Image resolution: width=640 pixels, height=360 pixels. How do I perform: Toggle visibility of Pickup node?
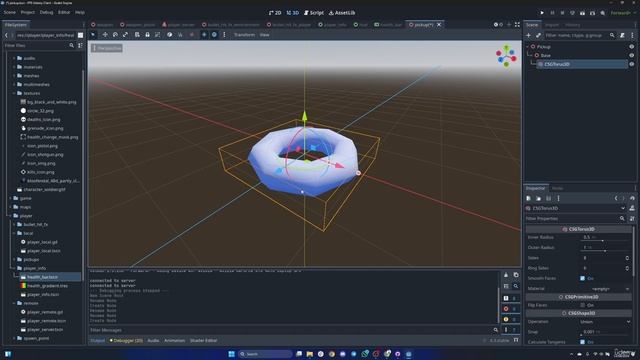[632, 47]
